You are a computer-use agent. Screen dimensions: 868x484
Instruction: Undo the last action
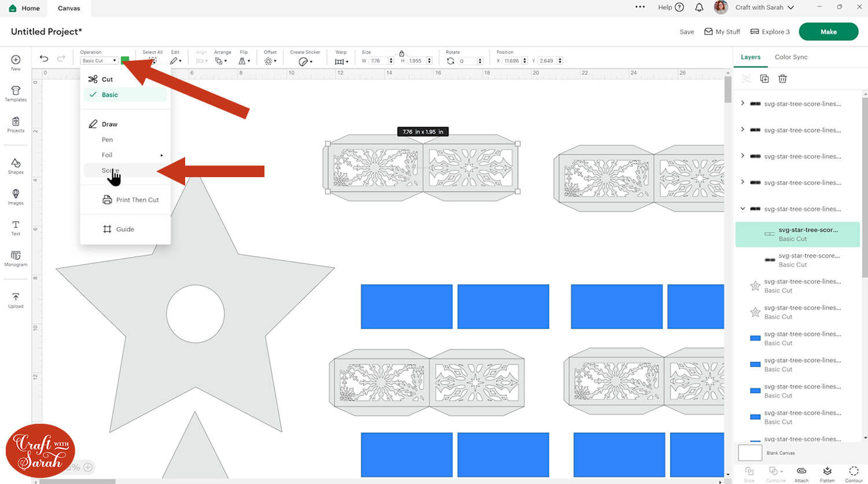click(x=44, y=58)
